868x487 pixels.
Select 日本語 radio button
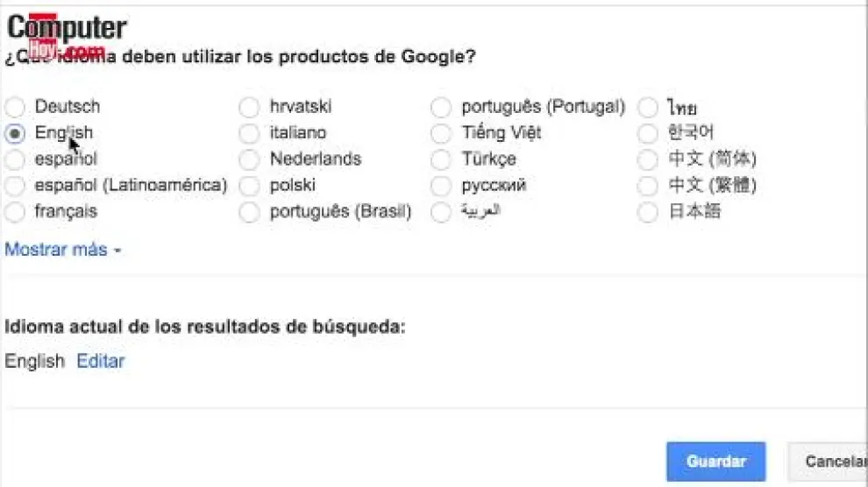[648, 212]
